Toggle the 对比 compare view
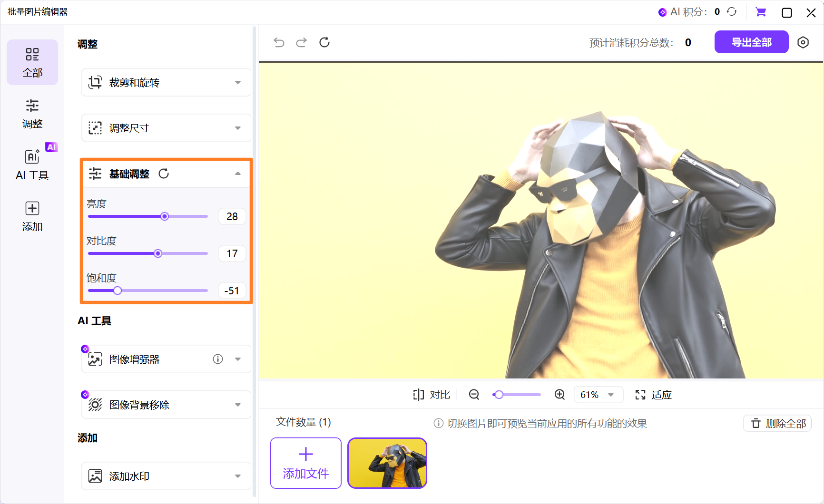Viewport: 824px width, 504px height. pos(432,395)
